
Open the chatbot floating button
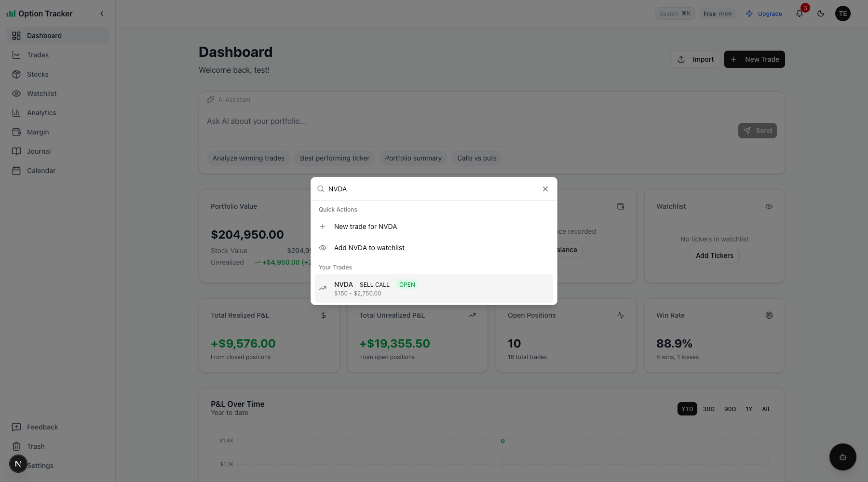tap(842, 457)
